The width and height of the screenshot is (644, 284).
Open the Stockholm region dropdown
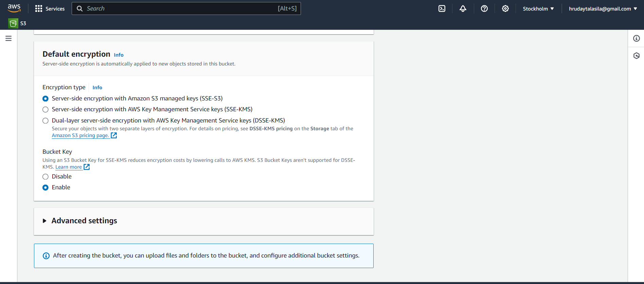(x=538, y=8)
